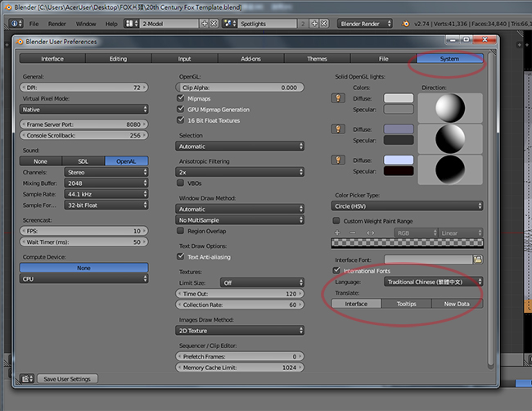The image size is (532, 411).
Task: Flip the weight paint color ramp
Action: click(371, 233)
